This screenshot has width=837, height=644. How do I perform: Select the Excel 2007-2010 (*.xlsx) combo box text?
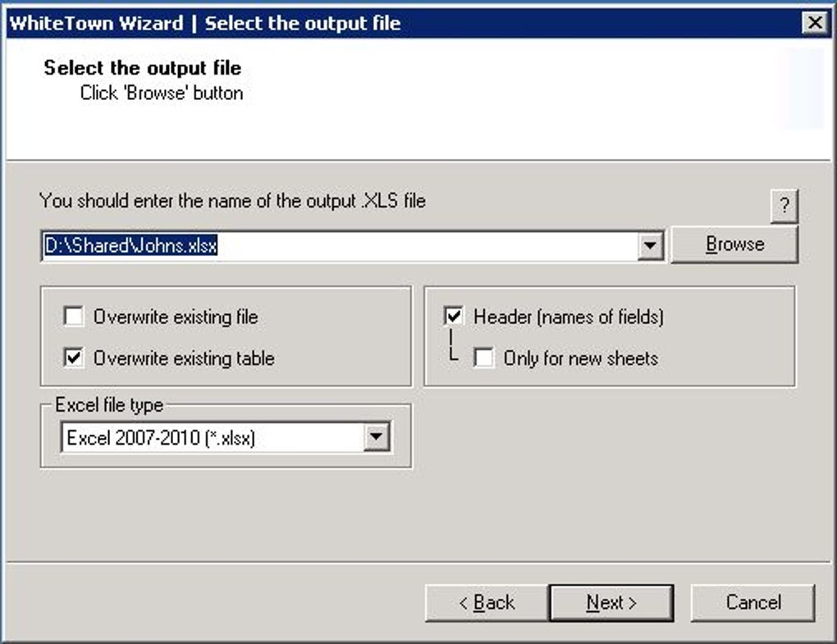[x=160, y=438]
